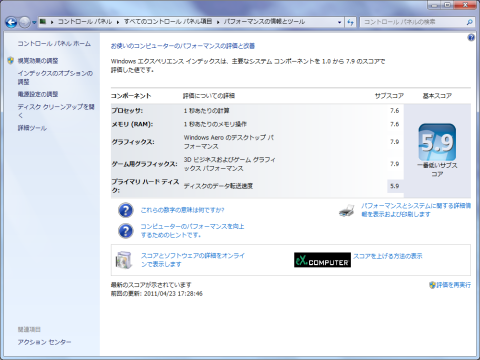Open インデックスのオプションの調整 link

[55, 77]
